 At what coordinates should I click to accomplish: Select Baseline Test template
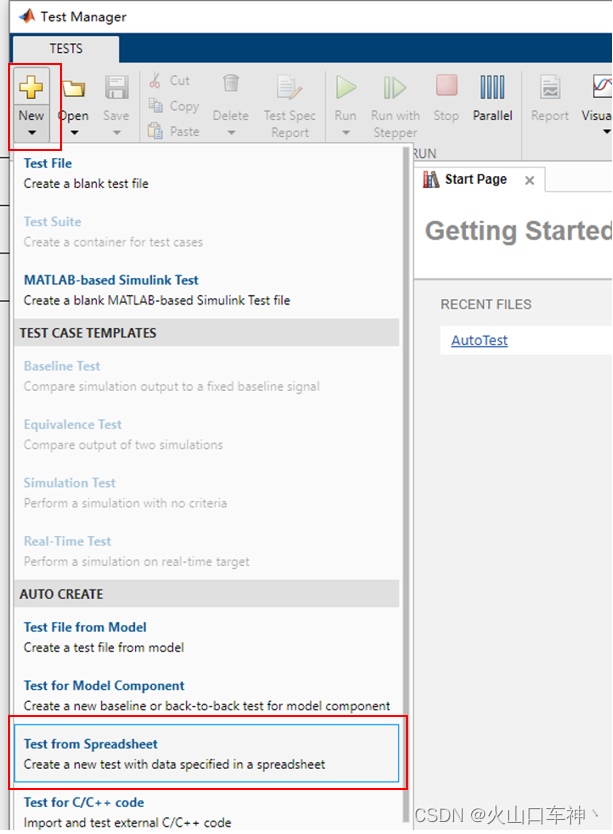(x=206, y=376)
